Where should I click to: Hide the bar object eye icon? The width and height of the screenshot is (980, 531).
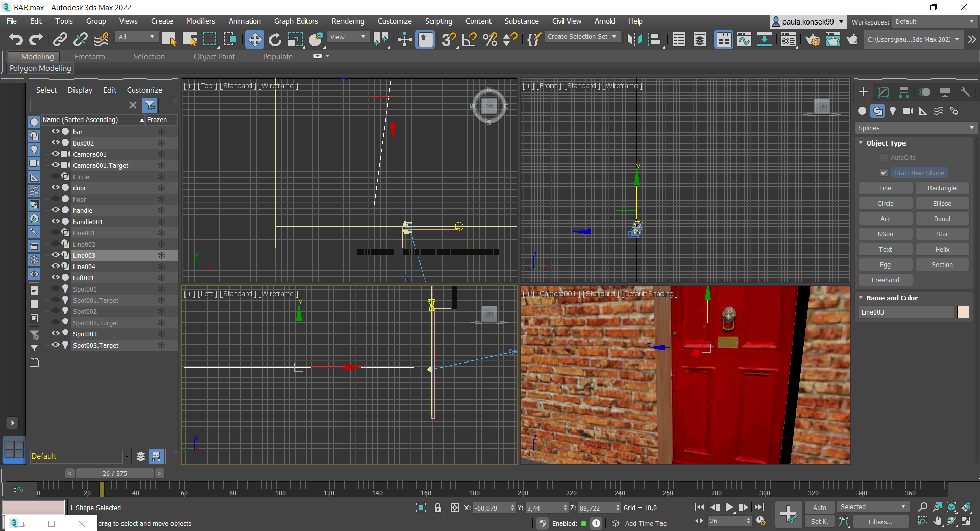tap(55, 132)
